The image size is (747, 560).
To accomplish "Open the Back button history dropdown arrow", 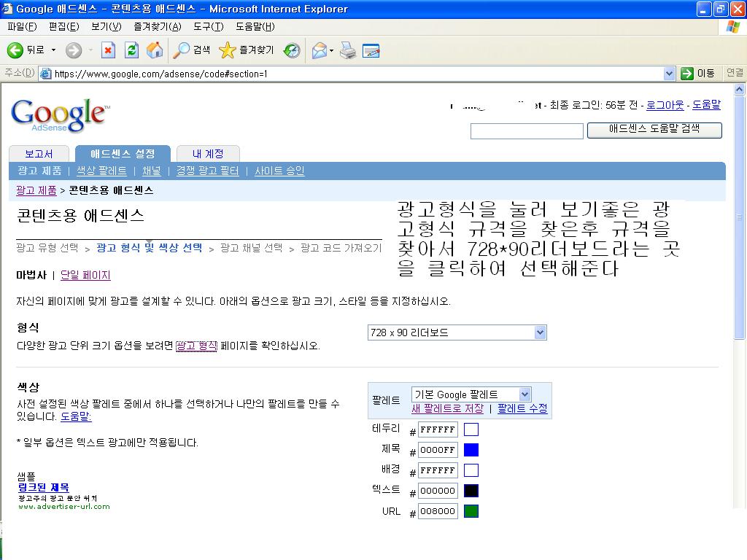I will [x=53, y=50].
